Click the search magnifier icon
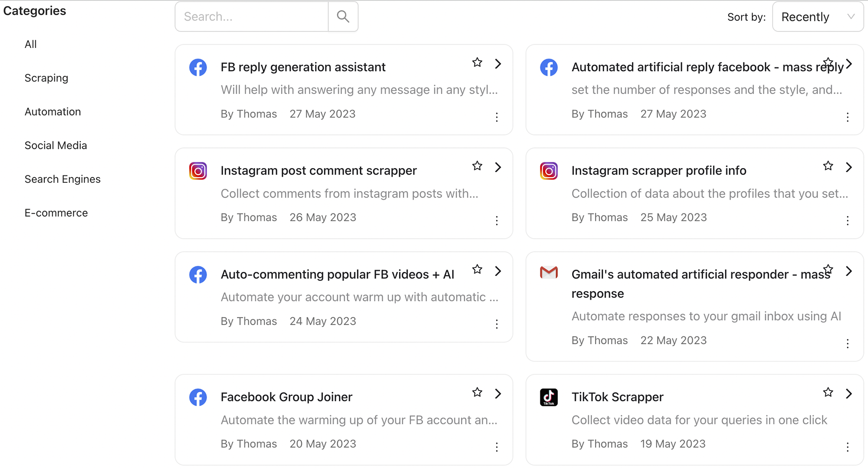 pos(343,17)
